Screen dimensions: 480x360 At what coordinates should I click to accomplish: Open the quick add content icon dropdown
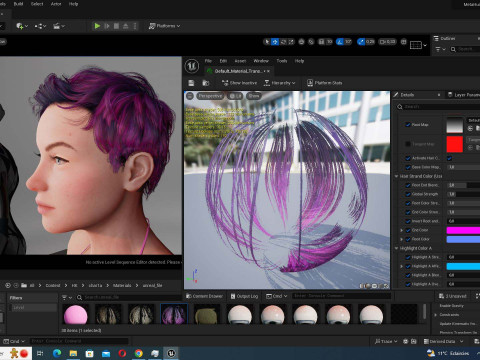click(x=22, y=26)
